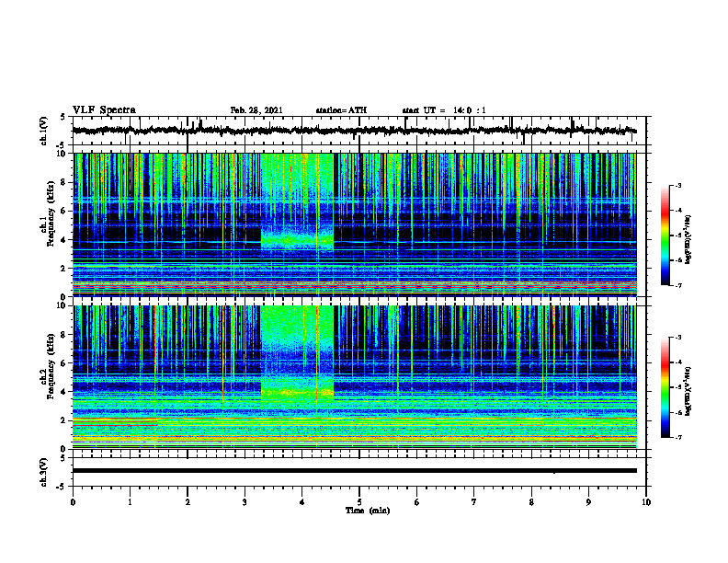Click the ch.1 spectrogram color bar
This screenshot has width=728, height=563.
pyautogui.click(x=665, y=236)
